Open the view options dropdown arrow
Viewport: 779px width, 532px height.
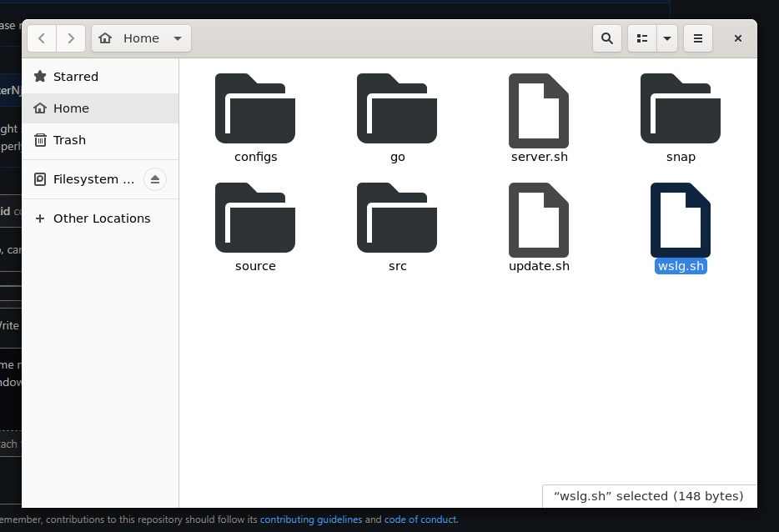(x=667, y=38)
